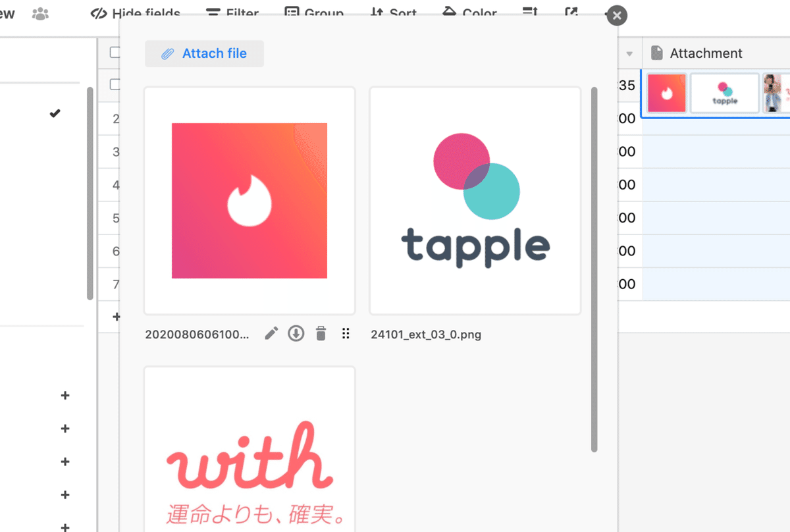Viewport: 790px width, 532px height.
Task: Toggle the select-all checkbox in header
Action: (115, 53)
